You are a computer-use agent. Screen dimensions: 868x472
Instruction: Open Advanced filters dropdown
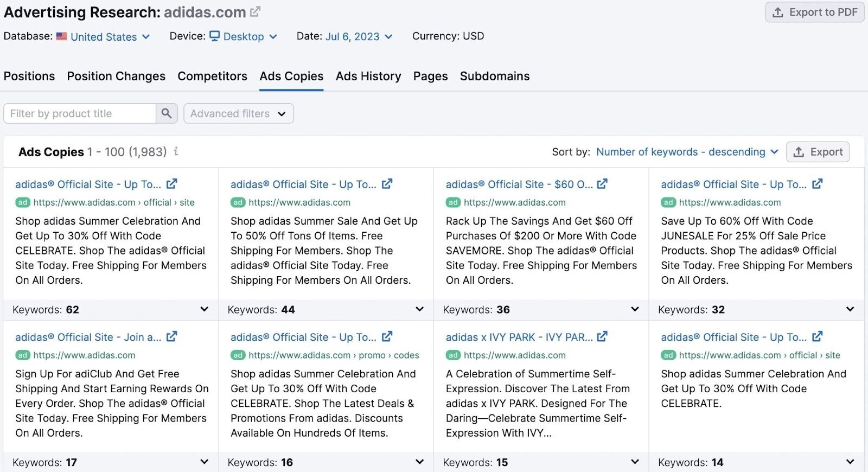tap(239, 113)
